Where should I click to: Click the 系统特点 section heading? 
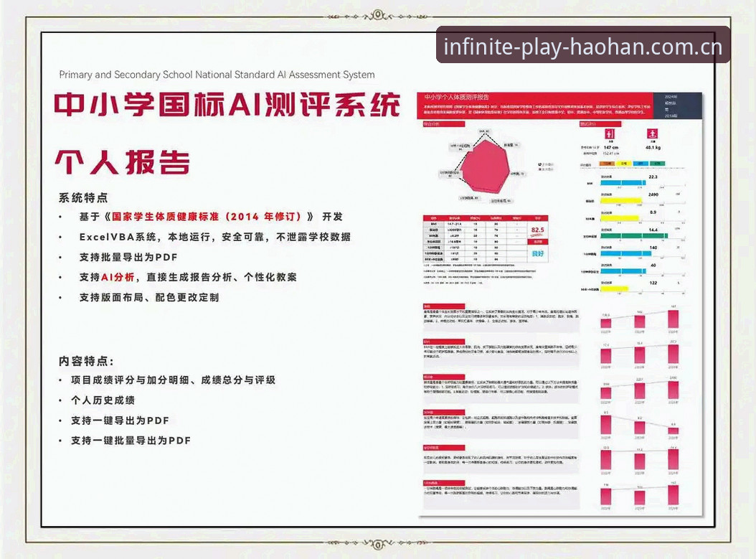83,197
